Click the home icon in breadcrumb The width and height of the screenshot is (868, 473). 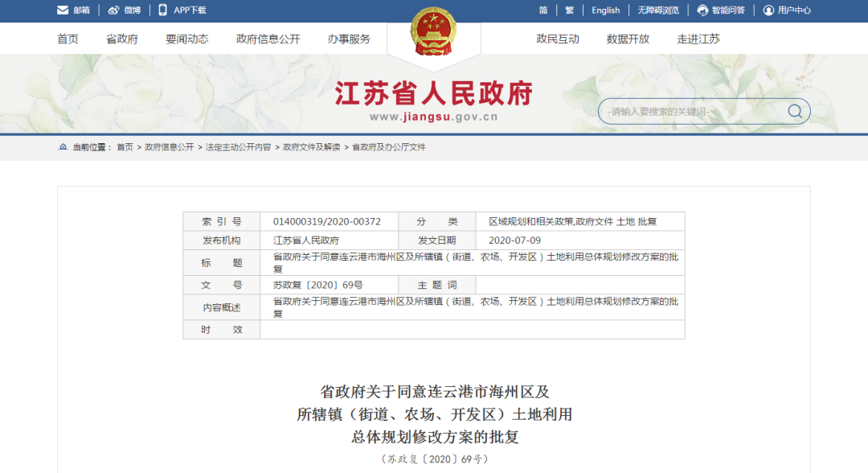[x=63, y=146]
